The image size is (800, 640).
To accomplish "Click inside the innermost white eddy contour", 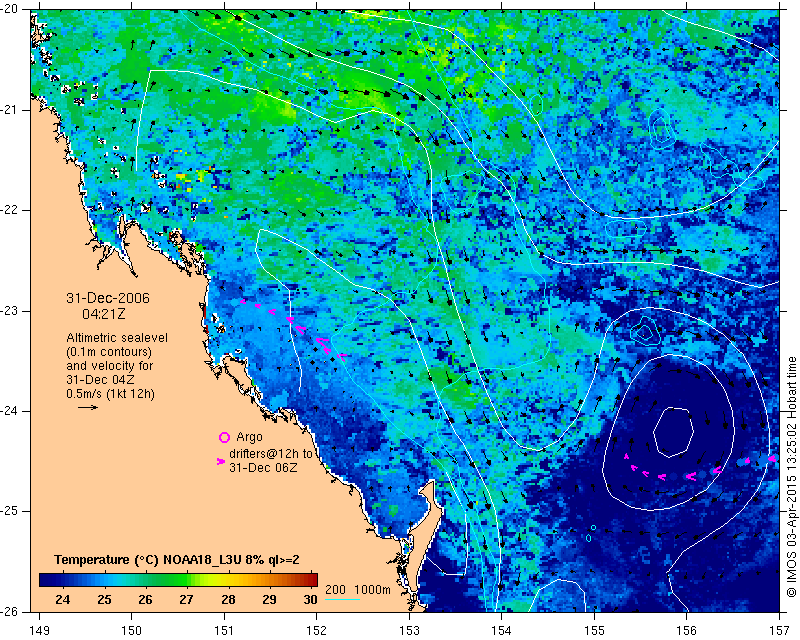I will click(x=673, y=432).
